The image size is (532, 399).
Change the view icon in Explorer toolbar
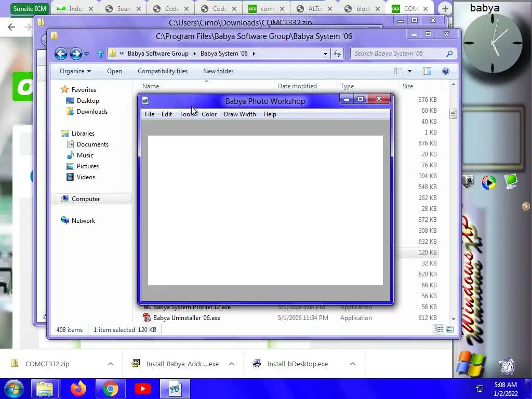[x=398, y=71]
